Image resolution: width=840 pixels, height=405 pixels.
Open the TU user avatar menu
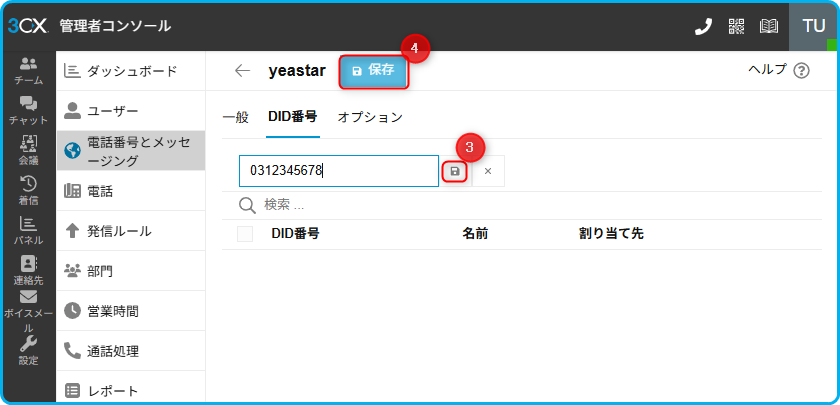coord(813,26)
